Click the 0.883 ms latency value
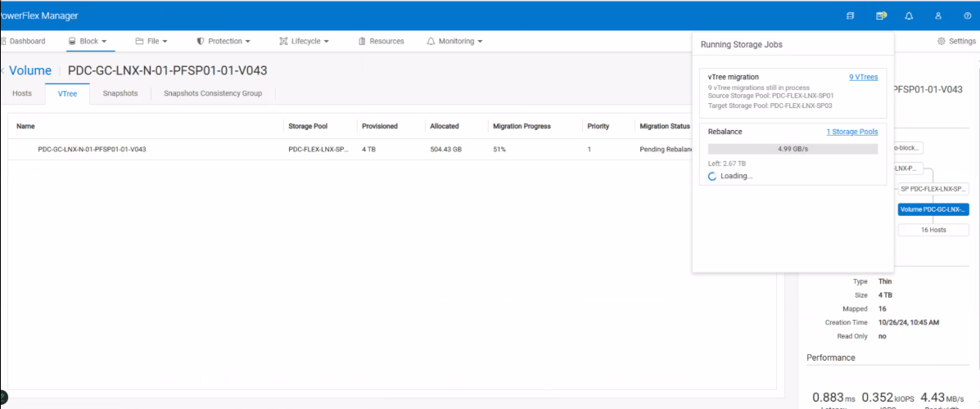Image resolution: width=980 pixels, height=409 pixels. [x=833, y=397]
